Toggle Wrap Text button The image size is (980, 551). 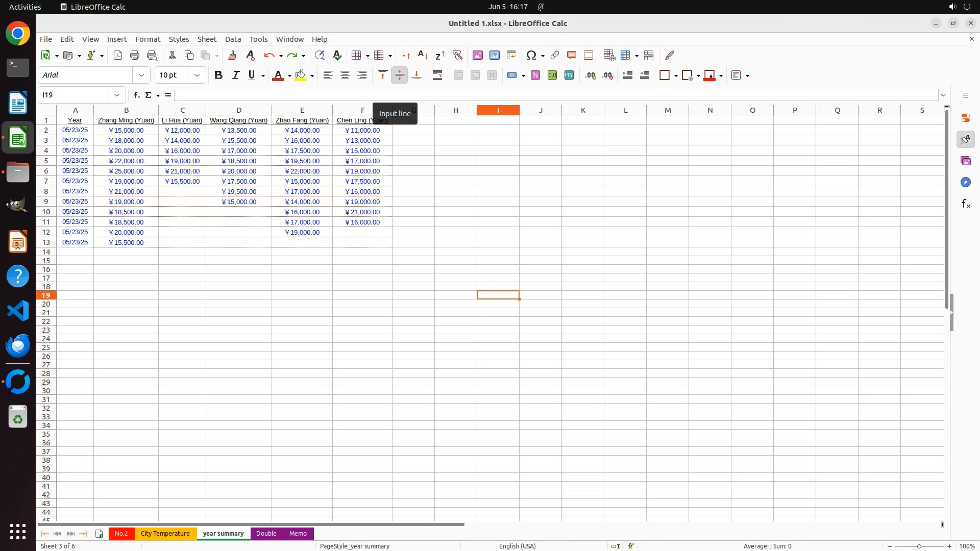437,76
